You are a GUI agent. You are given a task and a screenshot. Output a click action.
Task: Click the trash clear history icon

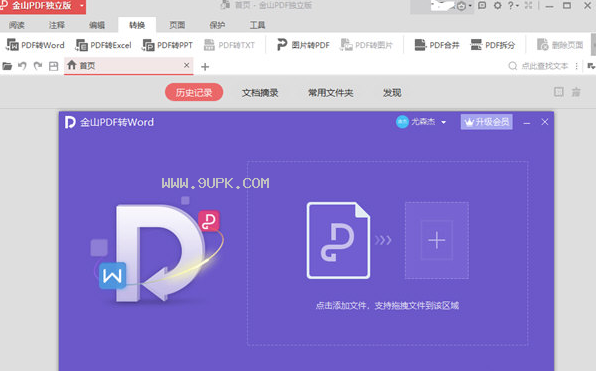click(x=576, y=92)
